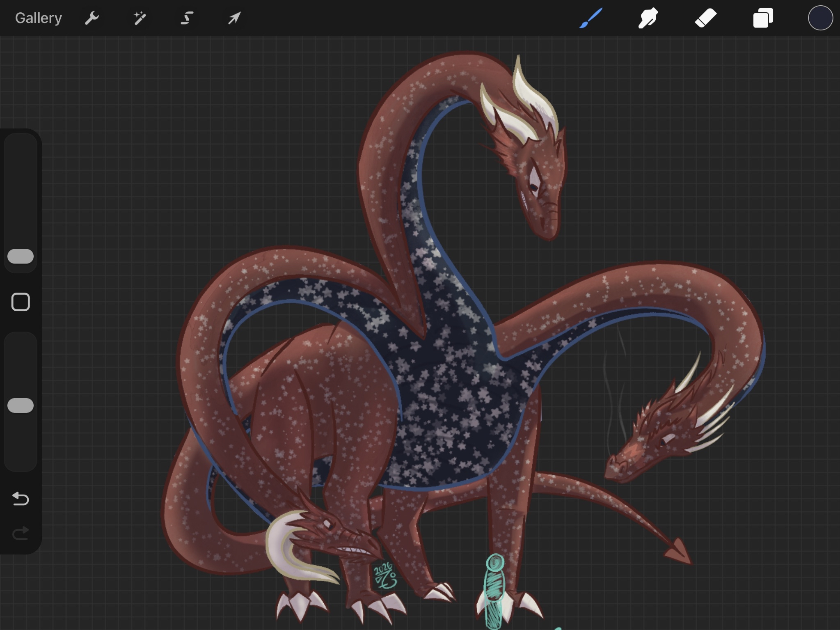Open the Actions wrench menu

(x=92, y=18)
